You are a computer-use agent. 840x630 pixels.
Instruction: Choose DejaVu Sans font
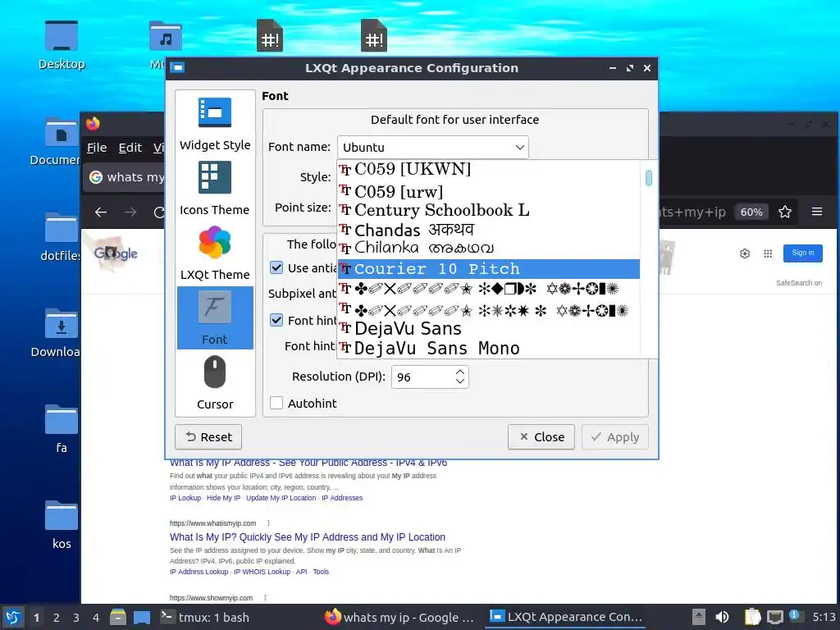click(489, 328)
